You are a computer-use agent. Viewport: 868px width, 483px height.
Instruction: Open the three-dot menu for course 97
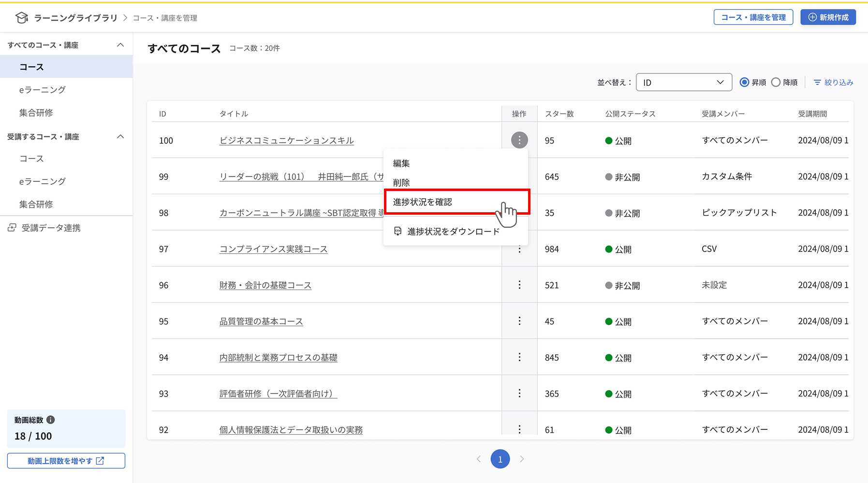(x=519, y=249)
